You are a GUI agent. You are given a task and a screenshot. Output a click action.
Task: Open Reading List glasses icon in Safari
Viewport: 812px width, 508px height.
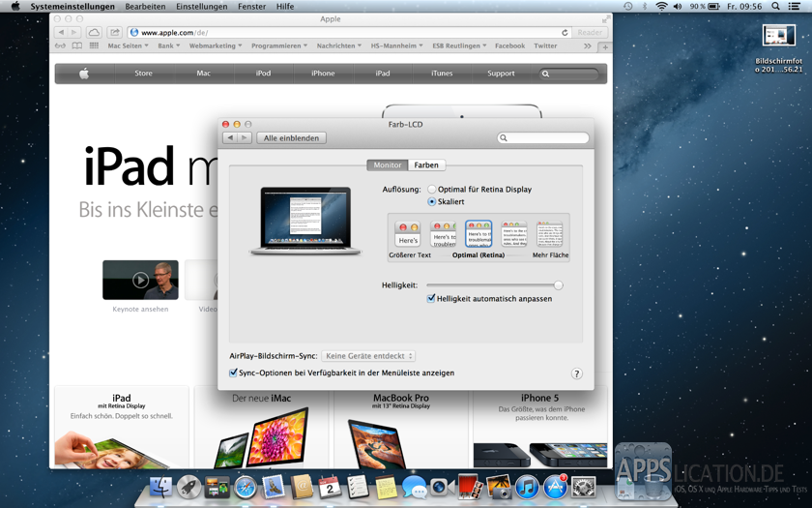pos(60,45)
